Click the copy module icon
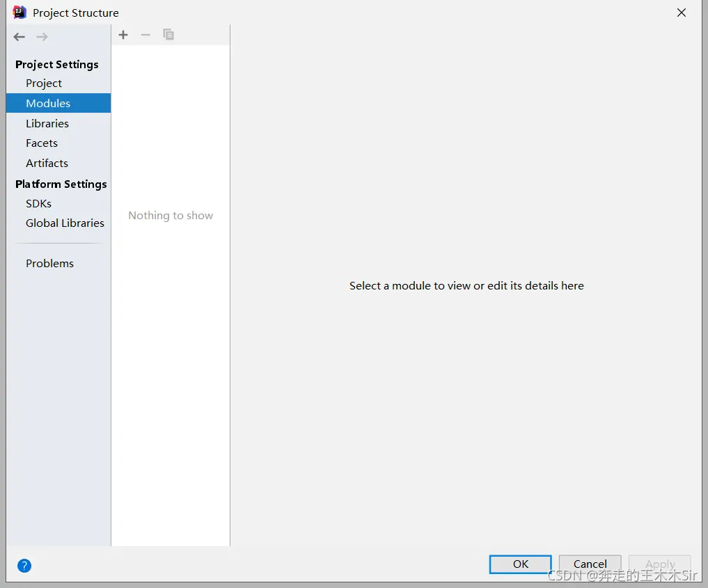708x588 pixels. click(168, 35)
